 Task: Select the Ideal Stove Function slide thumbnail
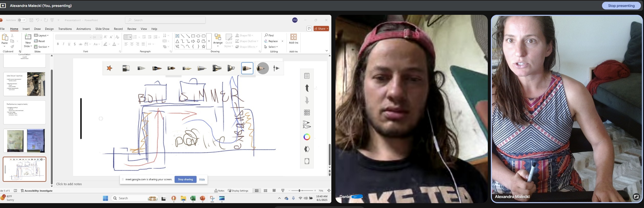pyautogui.click(x=25, y=84)
